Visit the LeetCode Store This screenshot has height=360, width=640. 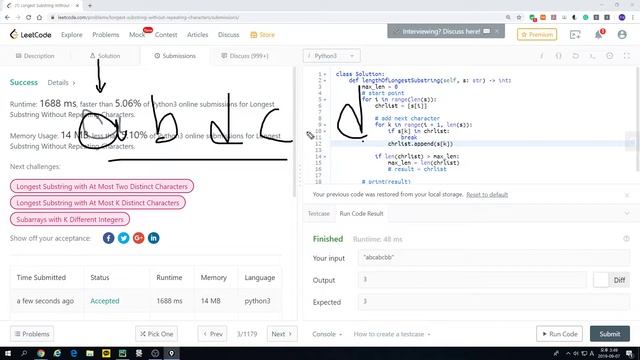pos(262,35)
